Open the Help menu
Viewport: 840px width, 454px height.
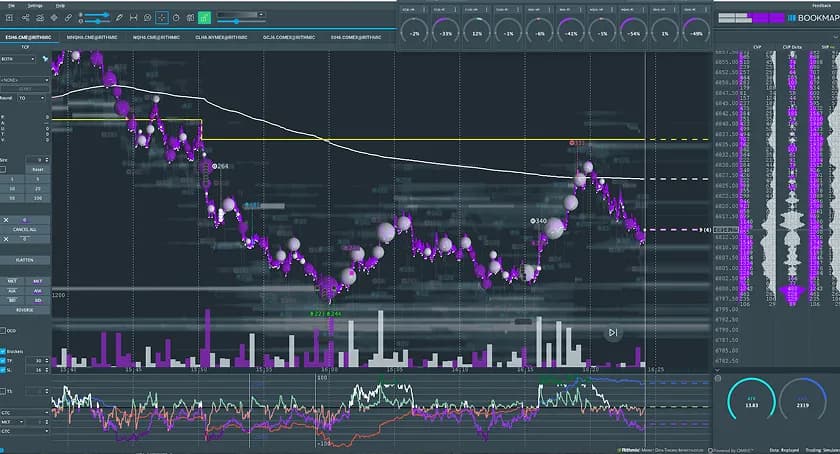pyautogui.click(x=61, y=5)
